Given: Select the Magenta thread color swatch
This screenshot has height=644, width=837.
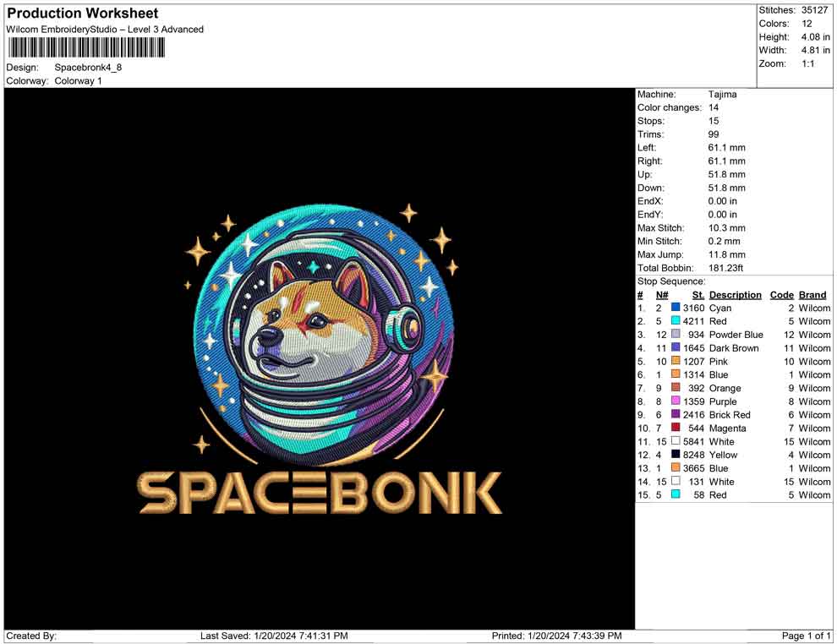Looking at the screenshot, I should (676, 428).
